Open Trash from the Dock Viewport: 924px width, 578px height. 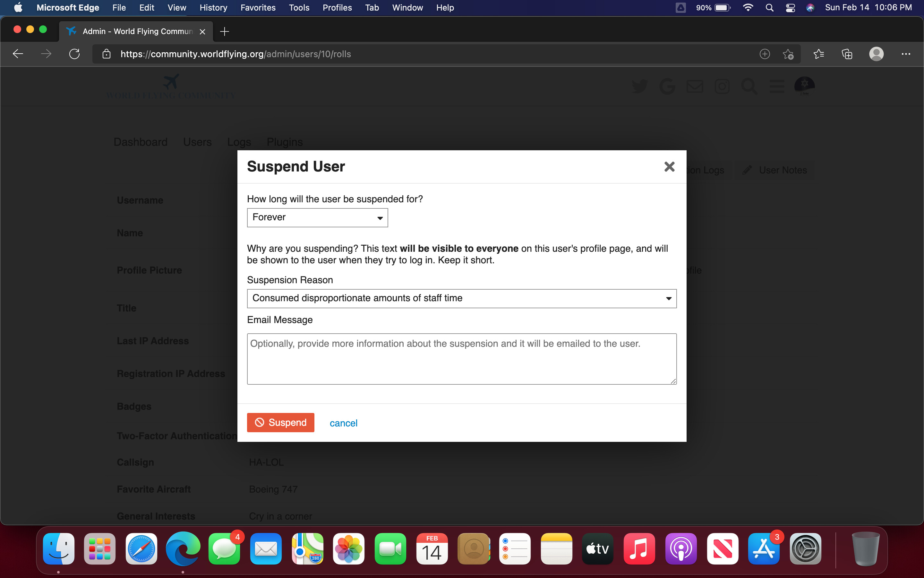866,549
